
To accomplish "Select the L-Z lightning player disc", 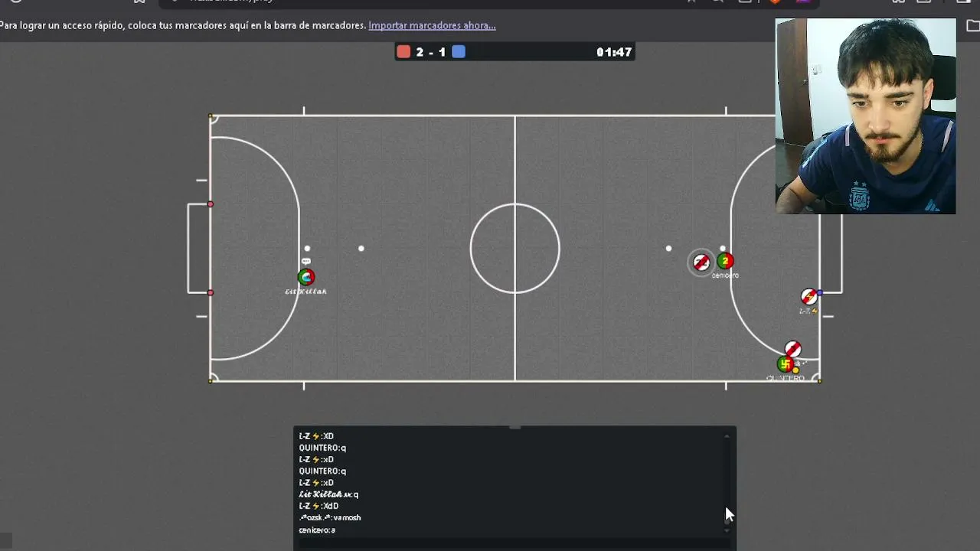I will click(x=809, y=296).
